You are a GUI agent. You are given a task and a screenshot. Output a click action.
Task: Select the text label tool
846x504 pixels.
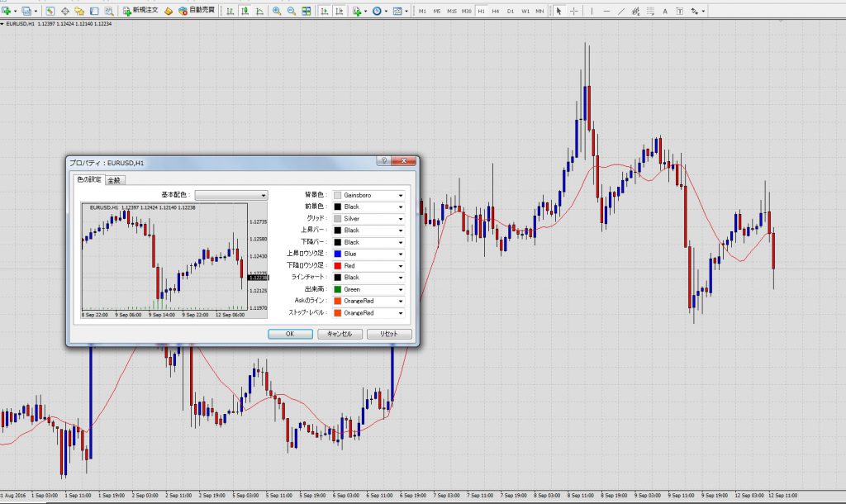click(679, 11)
